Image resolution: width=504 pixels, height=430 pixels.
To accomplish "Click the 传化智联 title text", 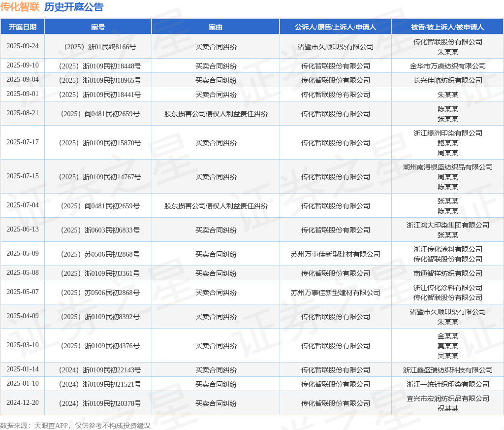I will (20, 7).
